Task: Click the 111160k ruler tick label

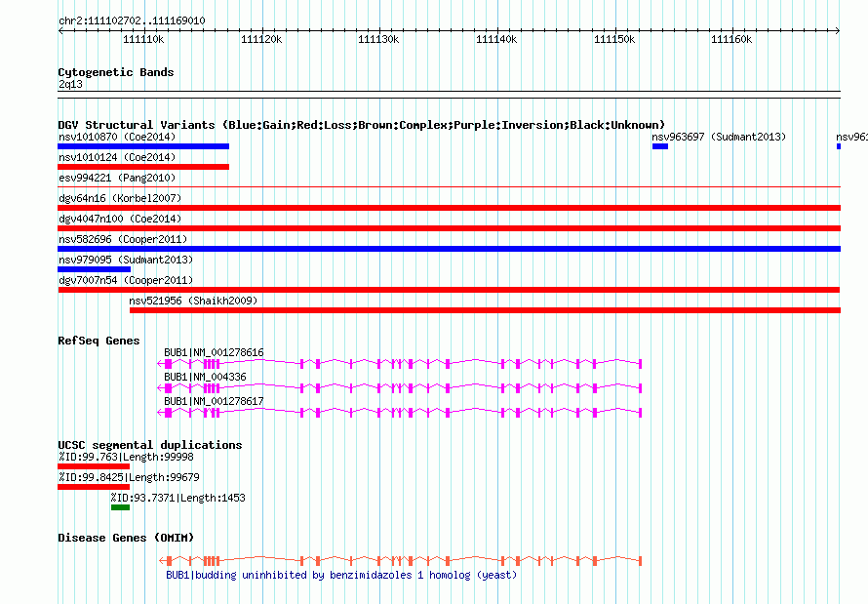Action: point(731,39)
